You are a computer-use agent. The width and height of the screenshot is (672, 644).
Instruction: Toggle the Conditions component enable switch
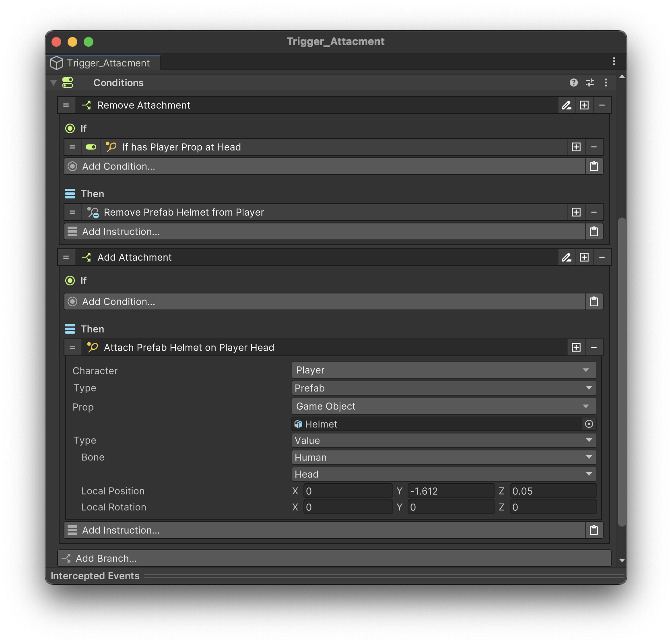tap(68, 83)
